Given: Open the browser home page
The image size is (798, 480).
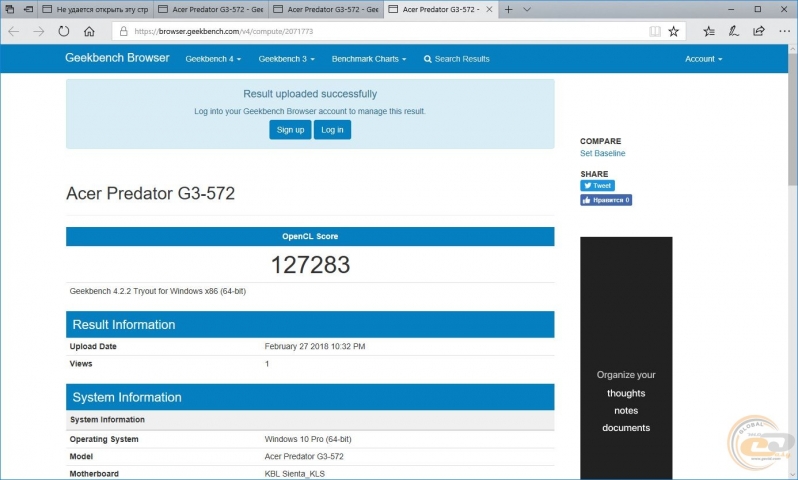Looking at the screenshot, I should 89,32.
